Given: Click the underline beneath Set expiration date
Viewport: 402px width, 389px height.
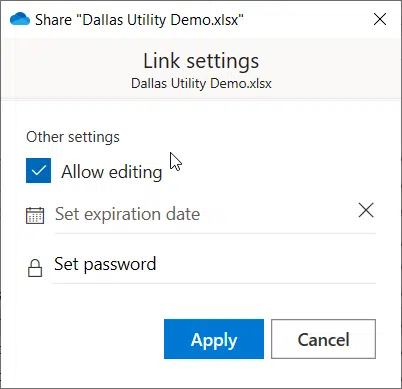Looking at the screenshot, I should point(215,234).
